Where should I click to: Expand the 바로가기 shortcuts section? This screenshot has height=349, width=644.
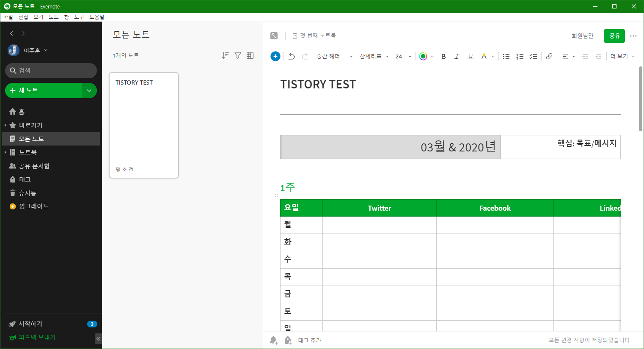[x=5, y=125]
